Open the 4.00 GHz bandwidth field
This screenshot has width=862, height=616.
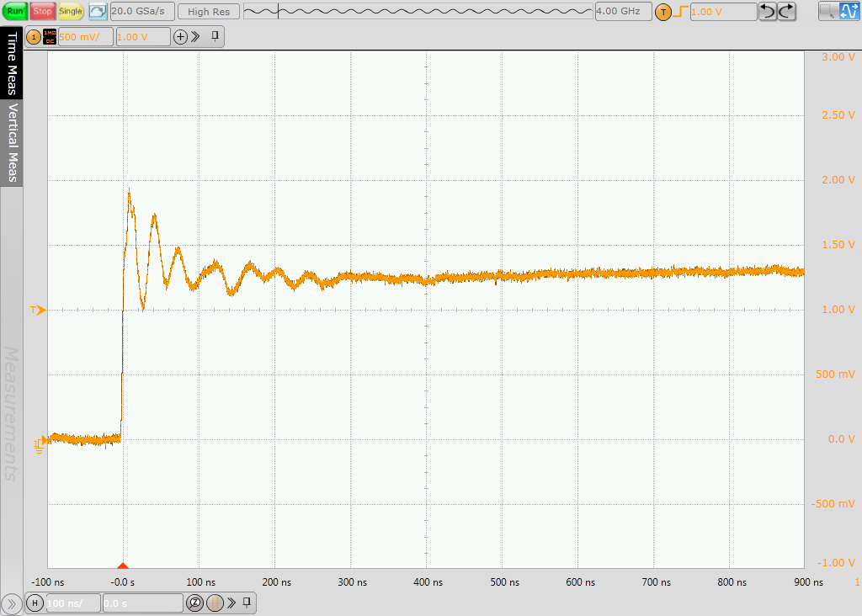click(x=624, y=11)
